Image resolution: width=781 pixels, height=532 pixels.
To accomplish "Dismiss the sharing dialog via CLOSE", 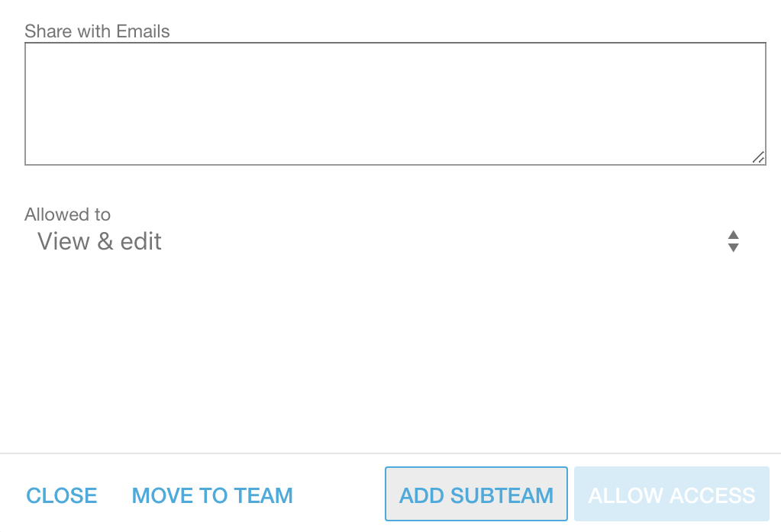I will coord(61,495).
